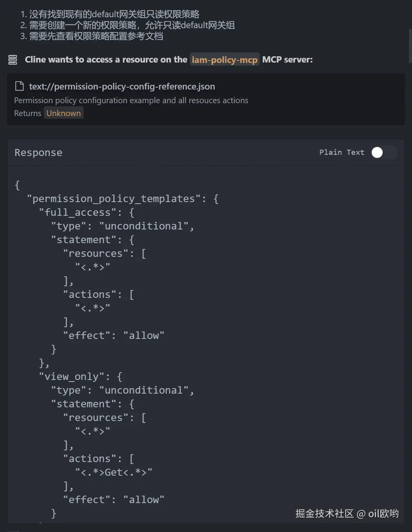Click the resource description text about policy configuration
The width and height of the screenshot is (412, 532).
pyautogui.click(x=131, y=100)
